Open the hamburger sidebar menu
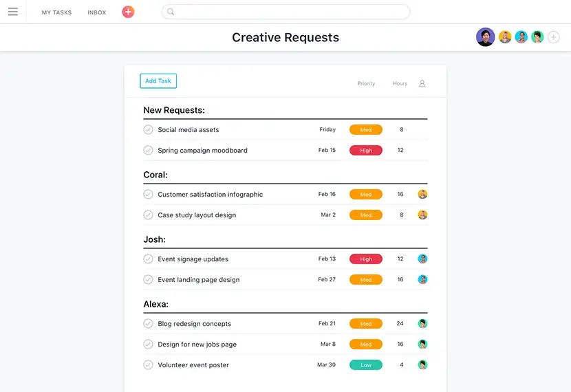Viewport: 571px width, 392px height. pyautogui.click(x=13, y=12)
